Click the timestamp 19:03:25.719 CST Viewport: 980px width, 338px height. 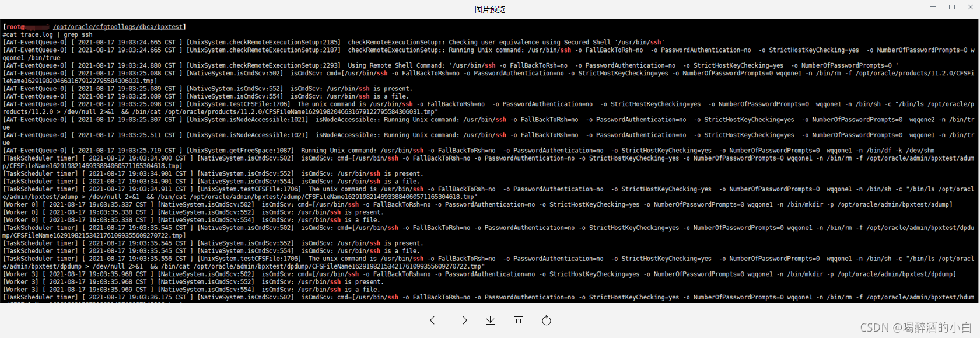click(x=145, y=151)
